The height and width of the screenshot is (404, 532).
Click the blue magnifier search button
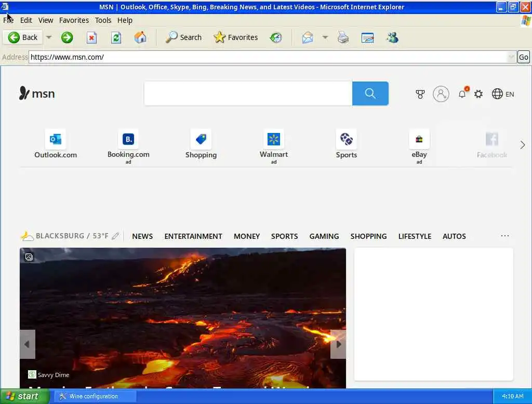click(x=370, y=93)
